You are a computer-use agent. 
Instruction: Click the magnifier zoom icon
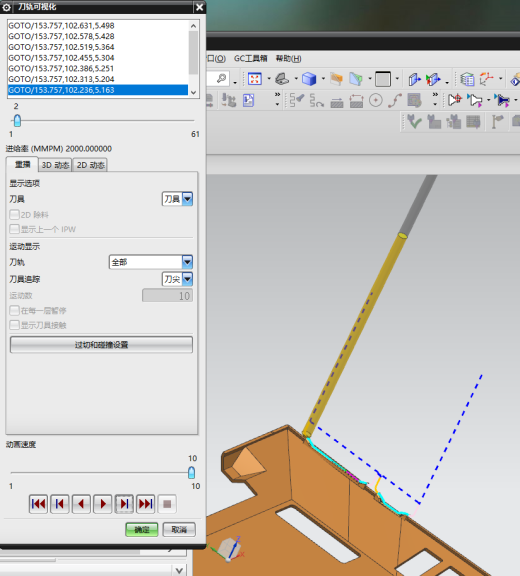pyautogui.click(x=221, y=78)
